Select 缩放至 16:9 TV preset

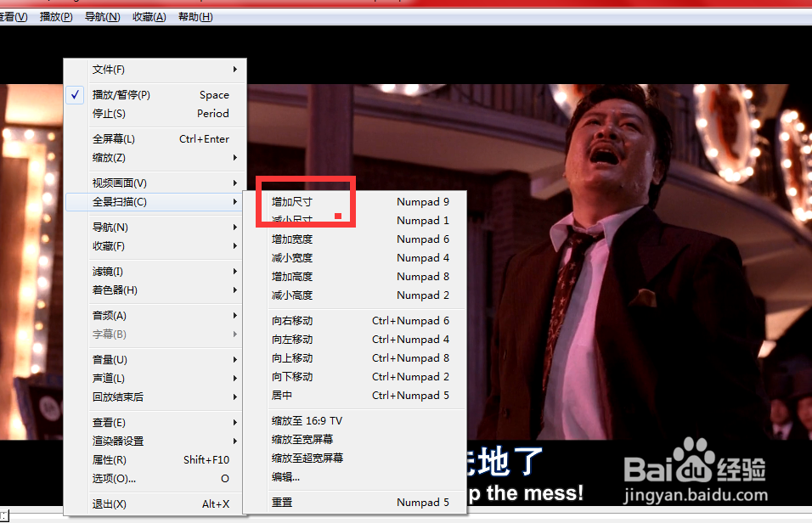click(355, 420)
